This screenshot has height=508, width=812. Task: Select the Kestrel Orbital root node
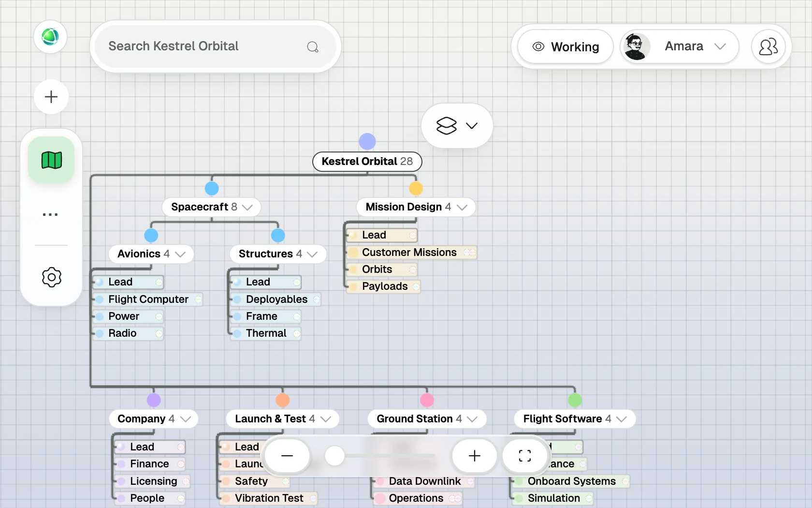coord(367,162)
